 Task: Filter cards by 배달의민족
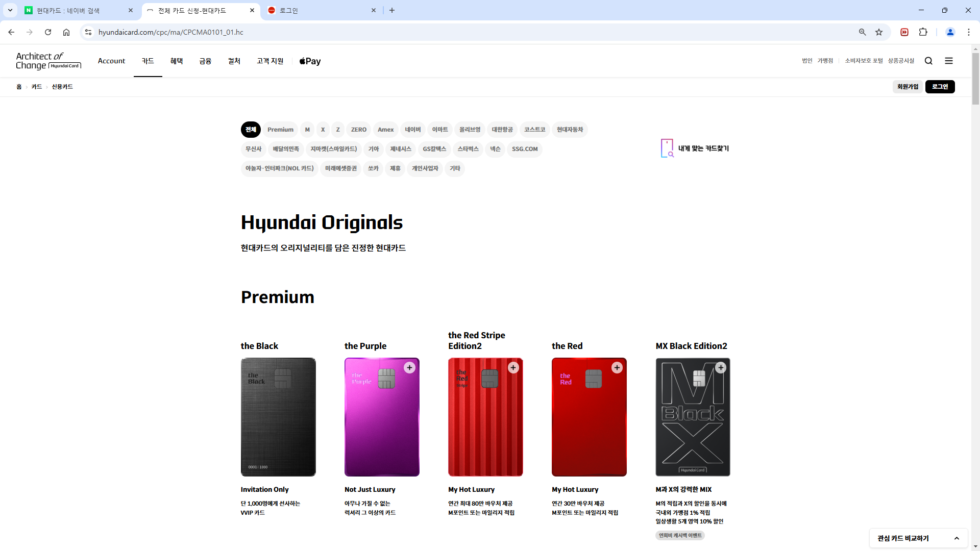click(x=286, y=149)
